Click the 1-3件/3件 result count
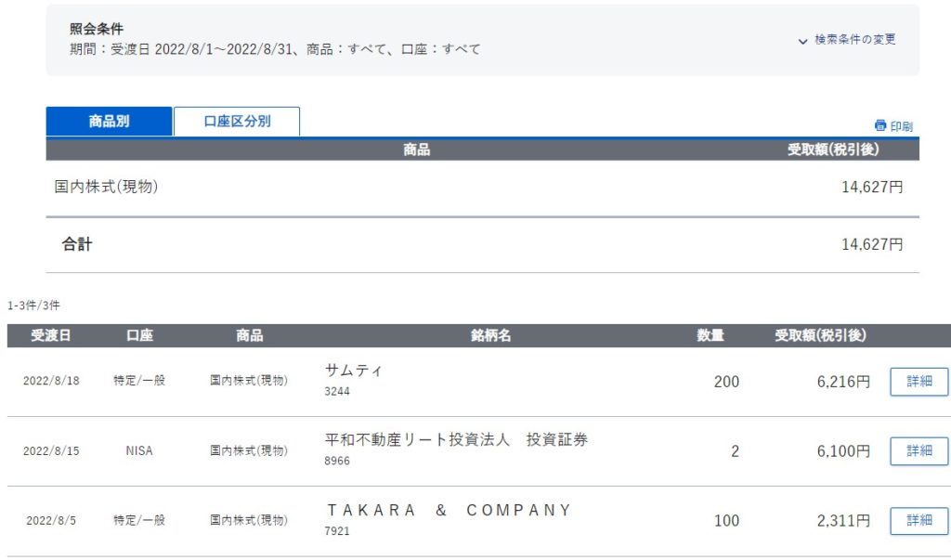This screenshot has width=951, height=560. click(33, 305)
